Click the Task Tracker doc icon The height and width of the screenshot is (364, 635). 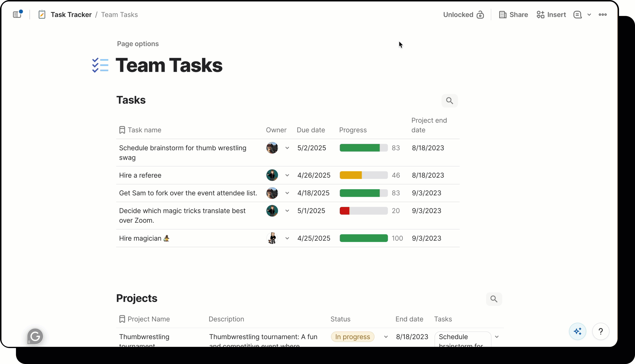pos(42,15)
